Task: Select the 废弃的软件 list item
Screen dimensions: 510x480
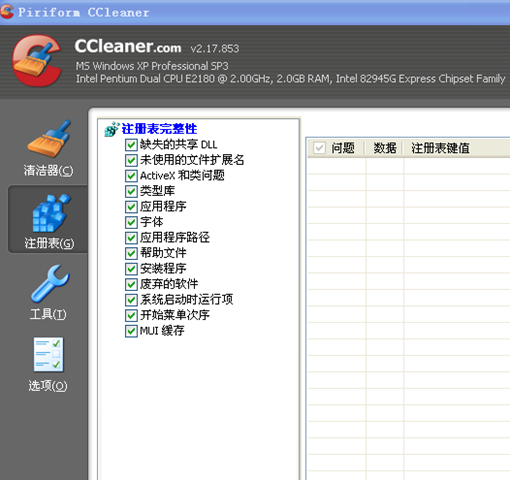Action: (169, 284)
